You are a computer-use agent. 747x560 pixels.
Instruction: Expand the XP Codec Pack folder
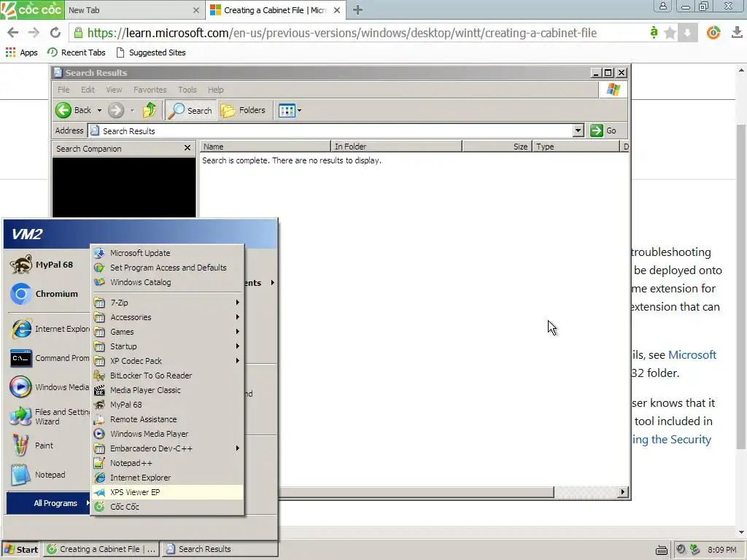click(x=167, y=361)
